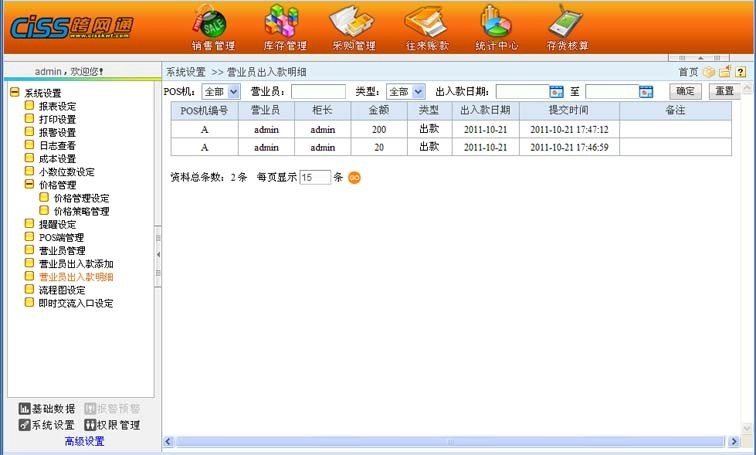Viewport: 756px width, 455px height.
Task: Open the 统计中心 statistics icon
Action: [x=497, y=24]
